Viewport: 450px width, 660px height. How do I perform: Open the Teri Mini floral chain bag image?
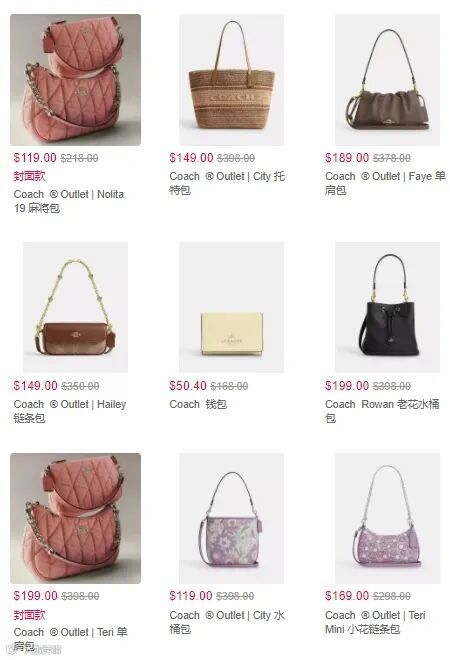click(x=387, y=518)
